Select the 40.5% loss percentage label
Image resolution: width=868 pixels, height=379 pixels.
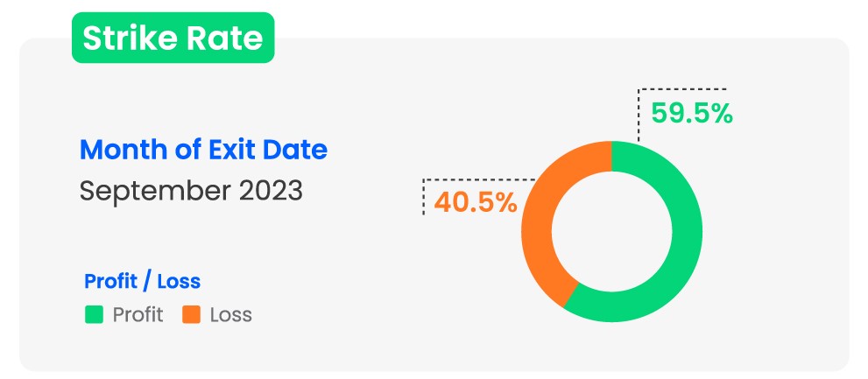click(476, 202)
